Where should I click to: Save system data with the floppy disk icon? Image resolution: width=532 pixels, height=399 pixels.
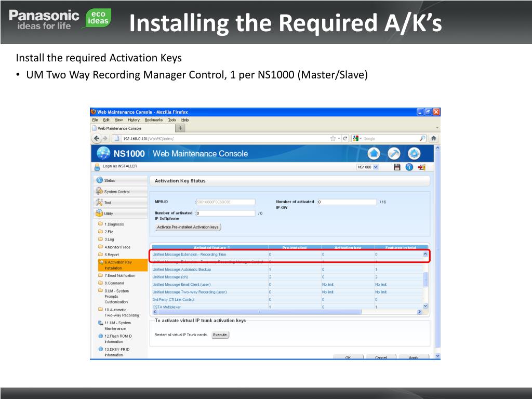coord(397,167)
